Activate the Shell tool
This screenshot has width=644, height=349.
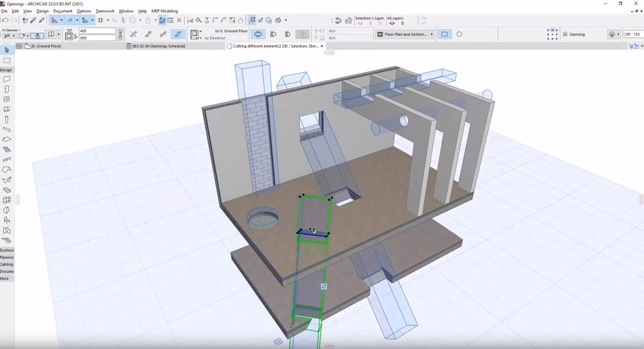pyautogui.click(x=7, y=180)
